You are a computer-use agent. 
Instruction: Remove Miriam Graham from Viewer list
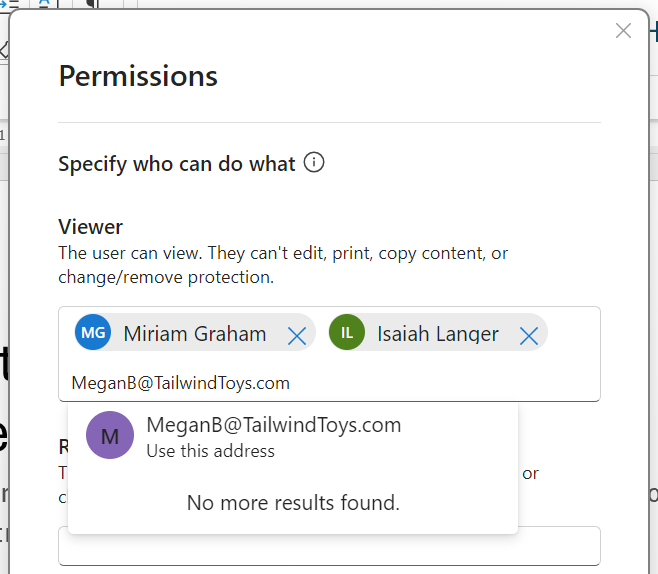coord(297,335)
